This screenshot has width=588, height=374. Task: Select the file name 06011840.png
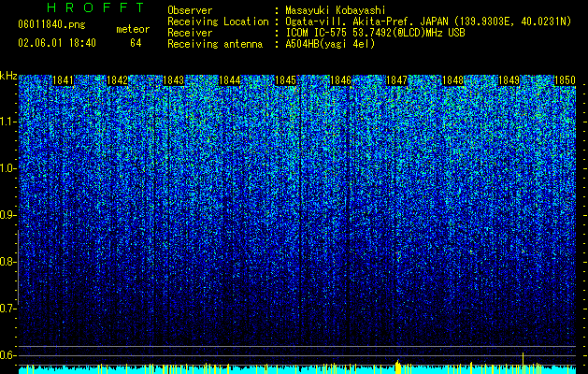pos(51,25)
